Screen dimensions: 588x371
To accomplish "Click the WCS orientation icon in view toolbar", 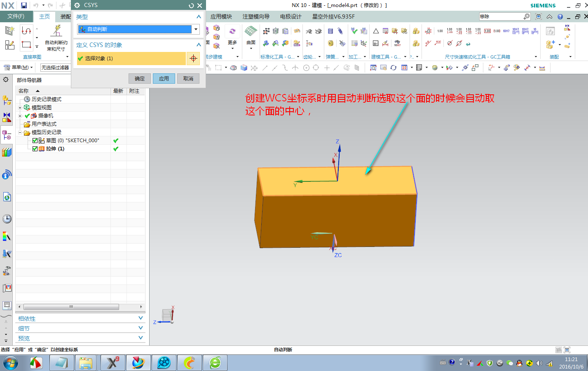I will coord(491,68).
